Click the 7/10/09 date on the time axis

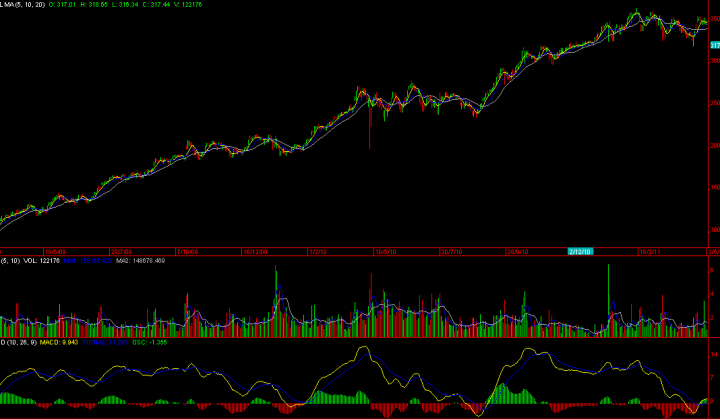pyautogui.click(x=188, y=252)
